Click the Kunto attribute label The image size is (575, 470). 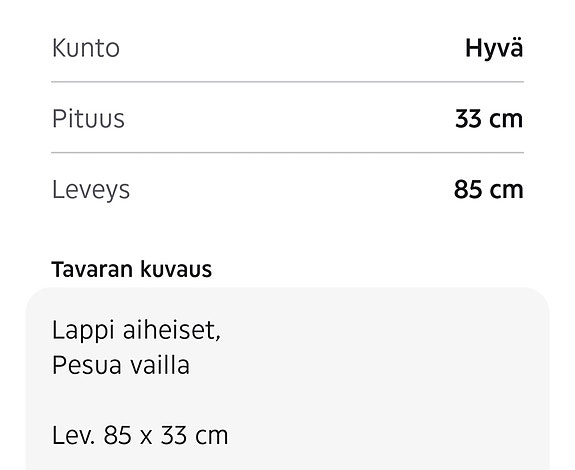86,48
